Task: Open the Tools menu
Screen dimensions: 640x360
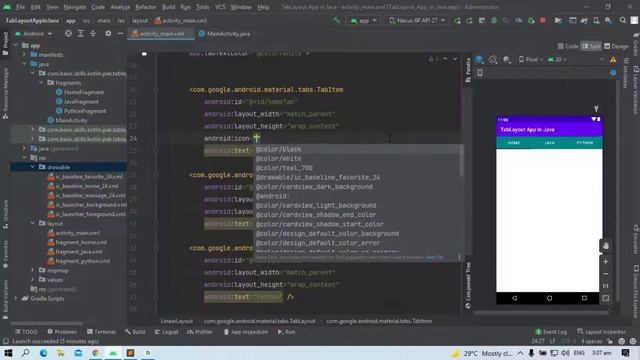Action: [202, 7]
